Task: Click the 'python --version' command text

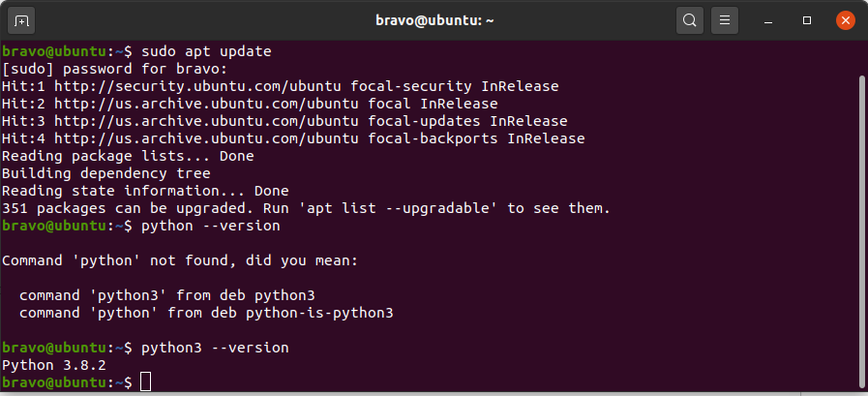Action: pyautogui.click(x=211, y=226)
